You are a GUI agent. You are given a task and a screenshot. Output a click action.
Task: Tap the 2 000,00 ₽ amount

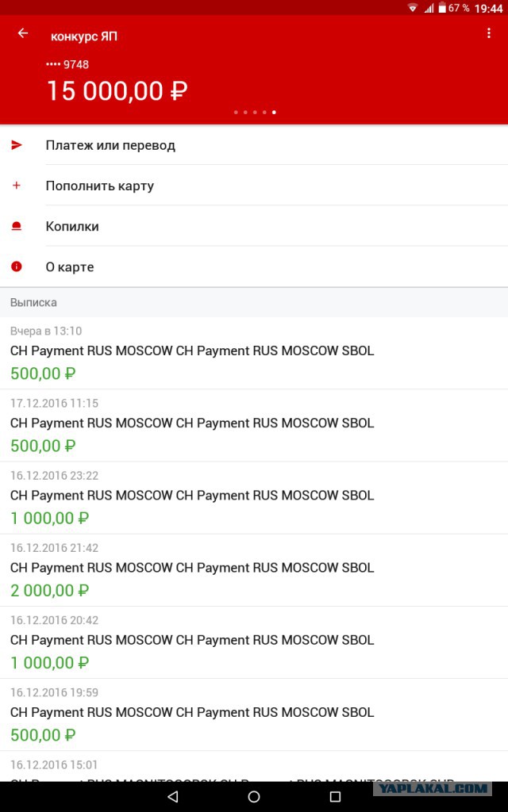(50, 590)
